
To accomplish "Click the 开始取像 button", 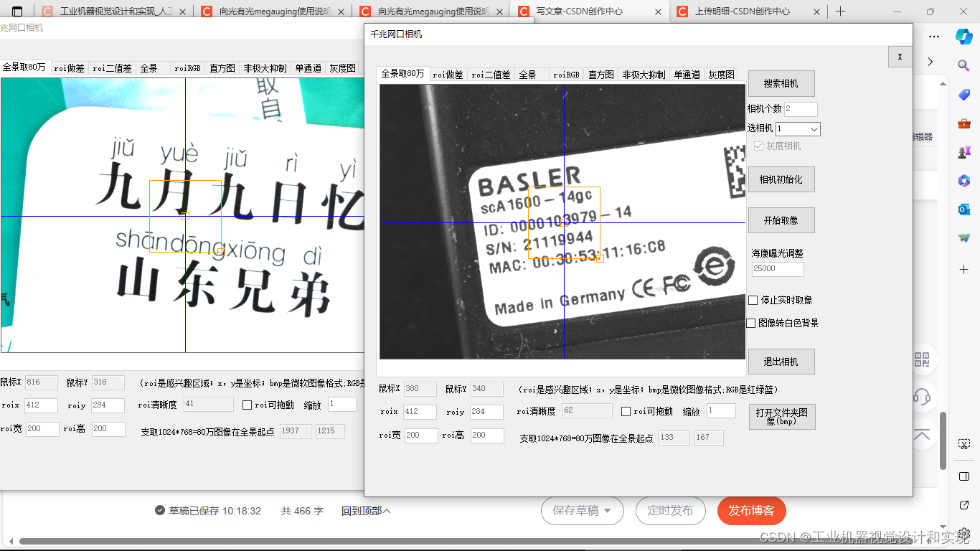I will pos(781,220).
